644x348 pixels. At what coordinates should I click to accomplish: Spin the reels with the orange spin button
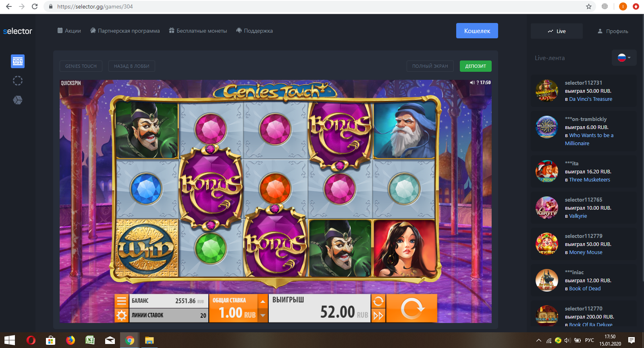(412, 308)
